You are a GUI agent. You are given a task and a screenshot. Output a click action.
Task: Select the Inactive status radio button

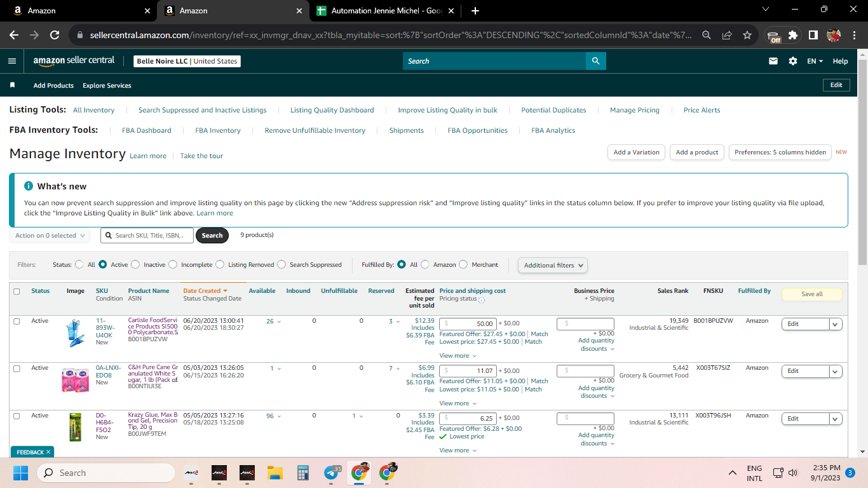(x=135, y=264)
